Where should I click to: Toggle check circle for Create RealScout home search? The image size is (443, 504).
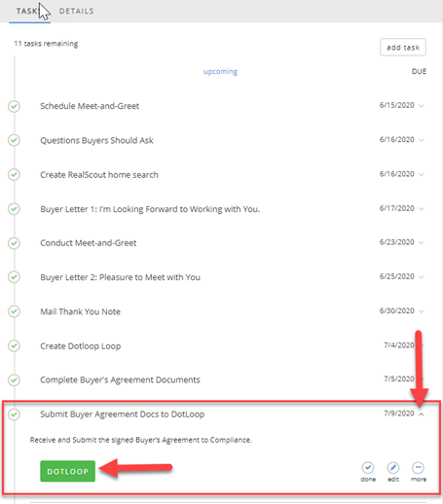coord(14,175)
